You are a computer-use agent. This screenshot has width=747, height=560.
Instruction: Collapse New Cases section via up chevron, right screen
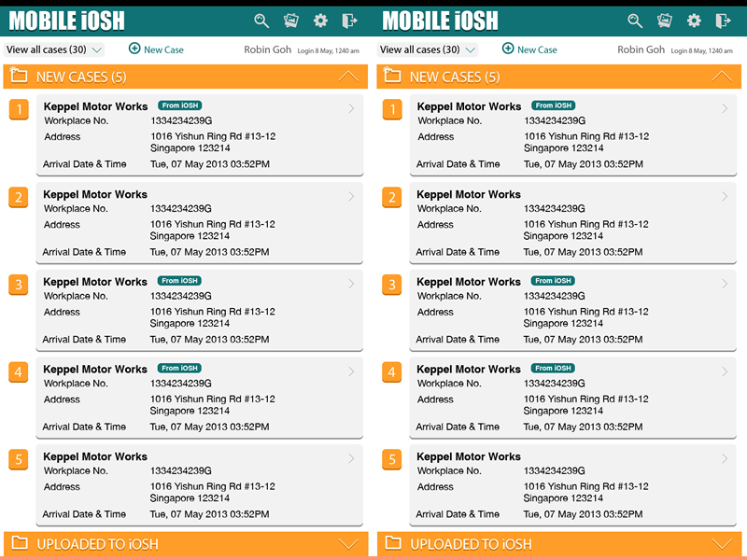pyautogui.click(x=722, y=77)
